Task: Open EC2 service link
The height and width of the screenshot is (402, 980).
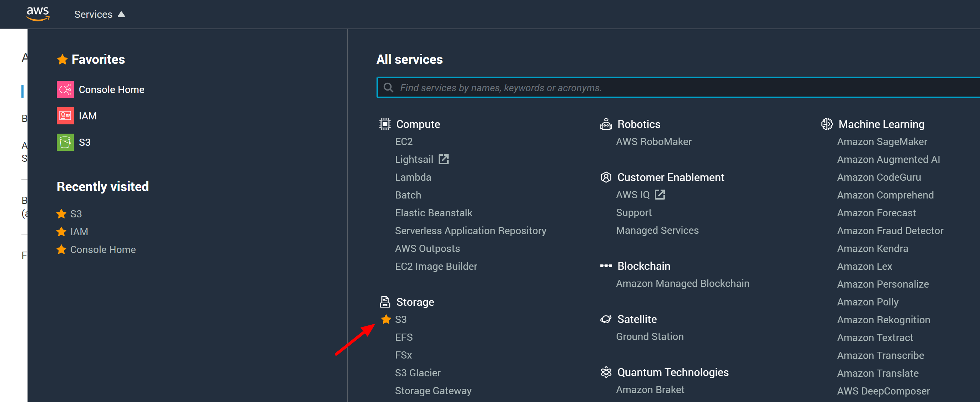Action: point(404,142)
